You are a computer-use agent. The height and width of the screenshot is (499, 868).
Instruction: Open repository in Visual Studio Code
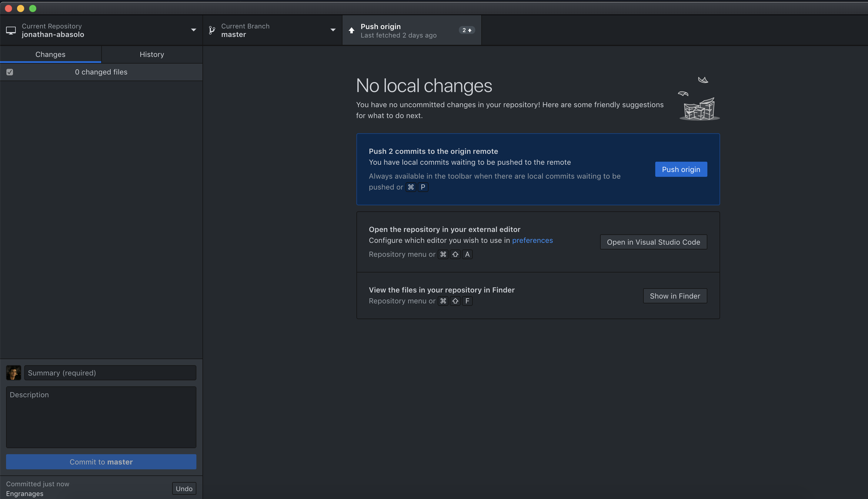[653, 242]
